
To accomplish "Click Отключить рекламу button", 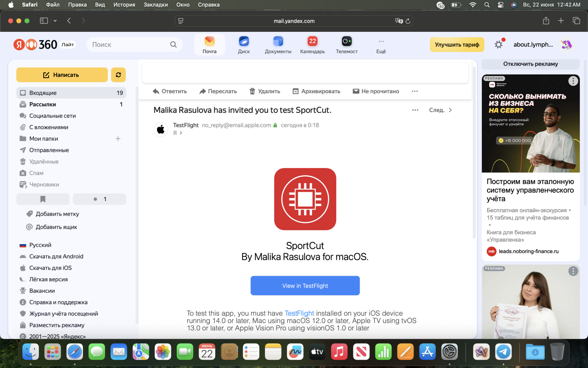I will pyautogui.click(x=531, y=64).
